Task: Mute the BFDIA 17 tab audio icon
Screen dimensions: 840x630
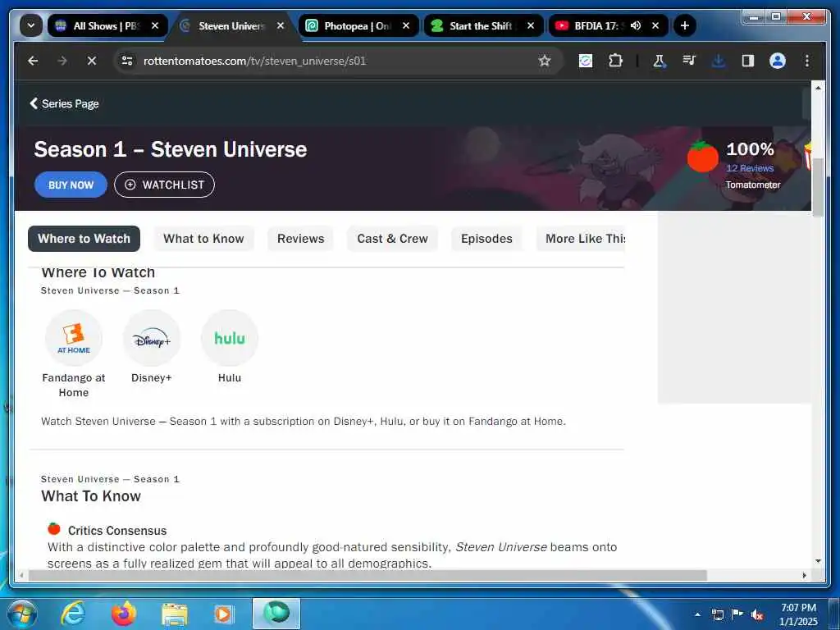Action: point(636,25)
